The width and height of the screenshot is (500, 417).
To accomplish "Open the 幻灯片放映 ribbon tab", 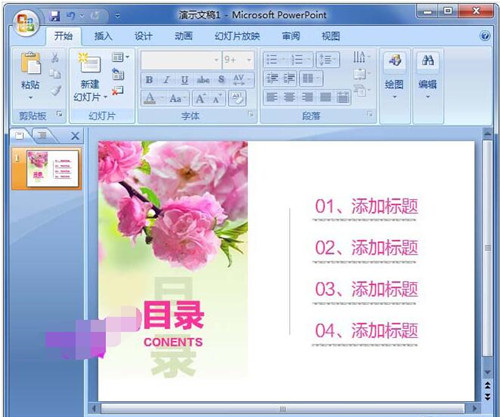I will [237, 36].
